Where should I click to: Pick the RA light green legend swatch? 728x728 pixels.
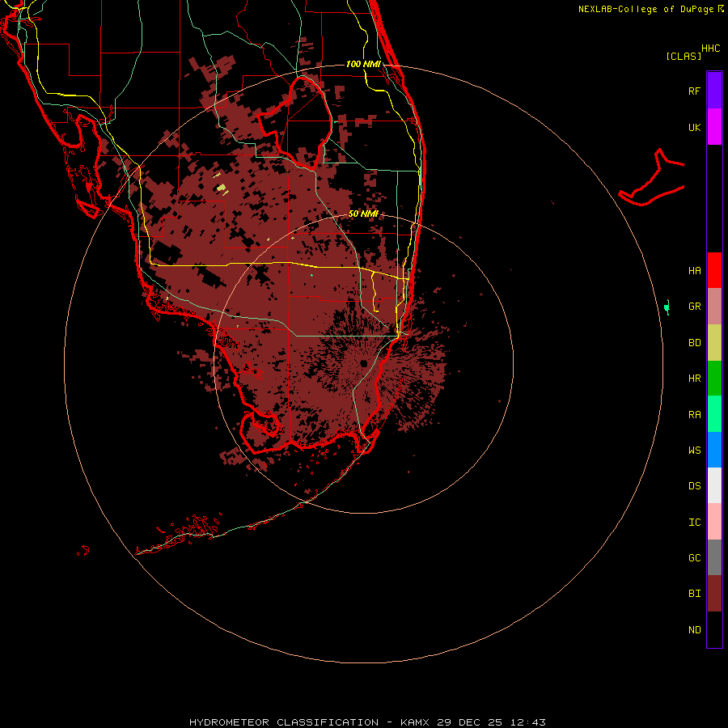tap(714, 414)
